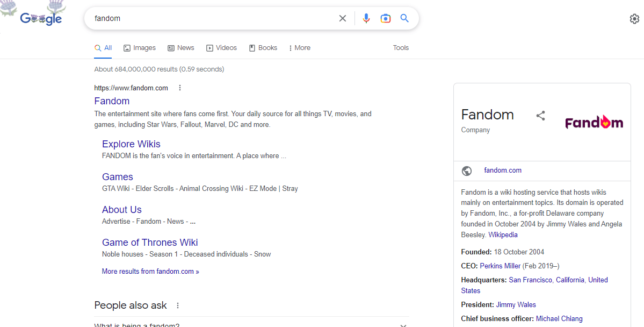The height and width of the screenshot is (327, 644).
Task: Open Game of Thrones Wiki link
Action: [x=150, y=242]
